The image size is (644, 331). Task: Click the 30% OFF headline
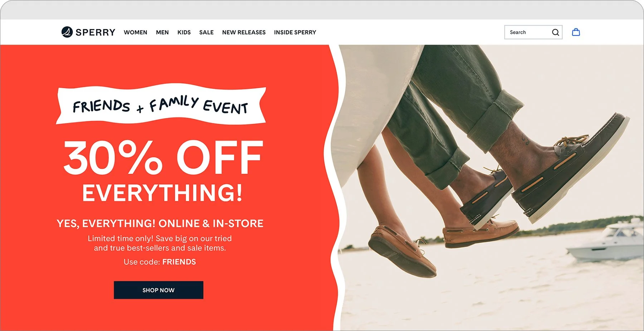tap(163, 157)
